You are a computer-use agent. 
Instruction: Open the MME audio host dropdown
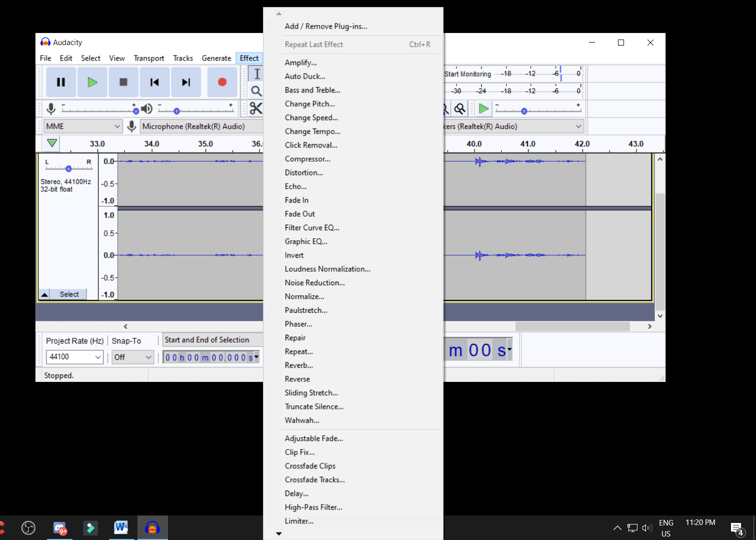pos(82,126)
